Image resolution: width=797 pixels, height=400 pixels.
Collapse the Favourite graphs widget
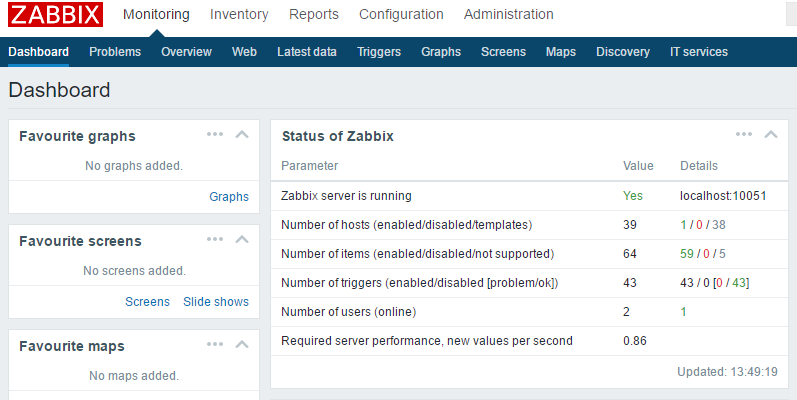coord(242,135)
